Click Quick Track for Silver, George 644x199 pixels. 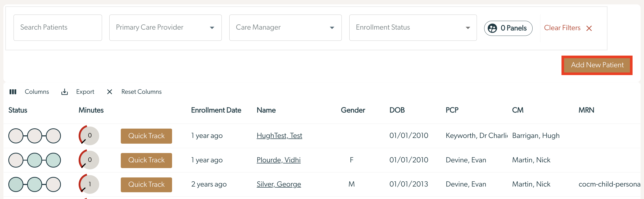[146, 184]
